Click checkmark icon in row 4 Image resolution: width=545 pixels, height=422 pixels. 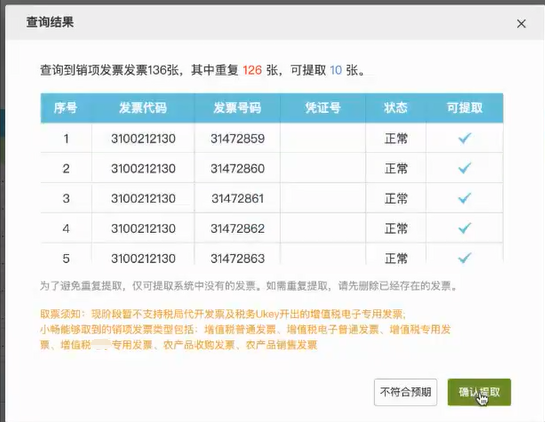464,228
